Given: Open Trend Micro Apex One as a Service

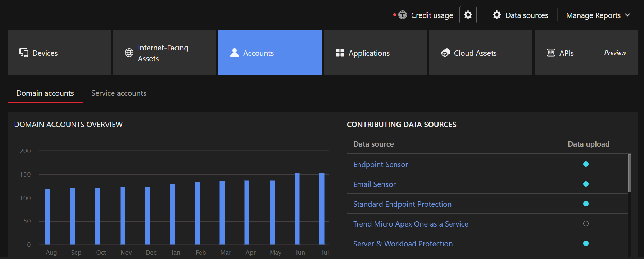Looking at the screenshot, I should pos(411,224).
